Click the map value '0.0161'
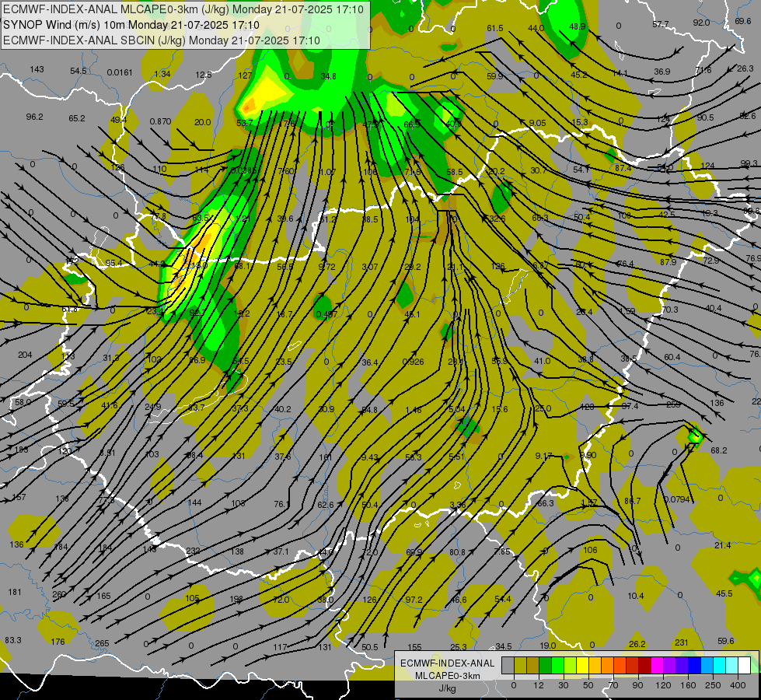761x700 pixels. (x=120, y=72)
